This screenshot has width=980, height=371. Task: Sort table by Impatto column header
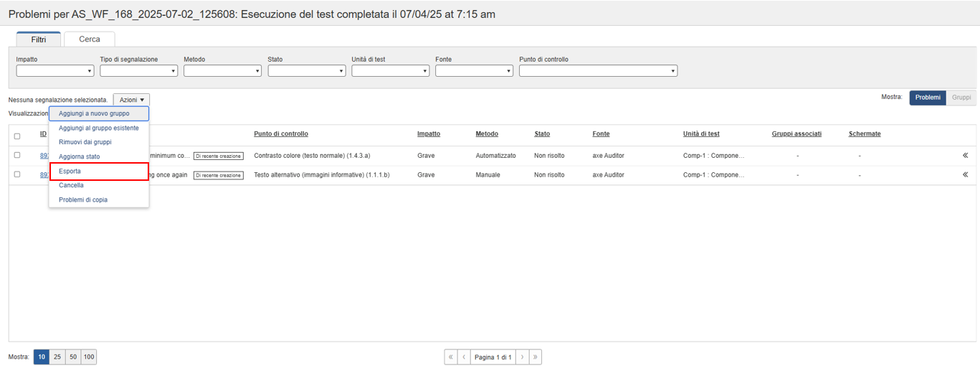coord(429,134)
